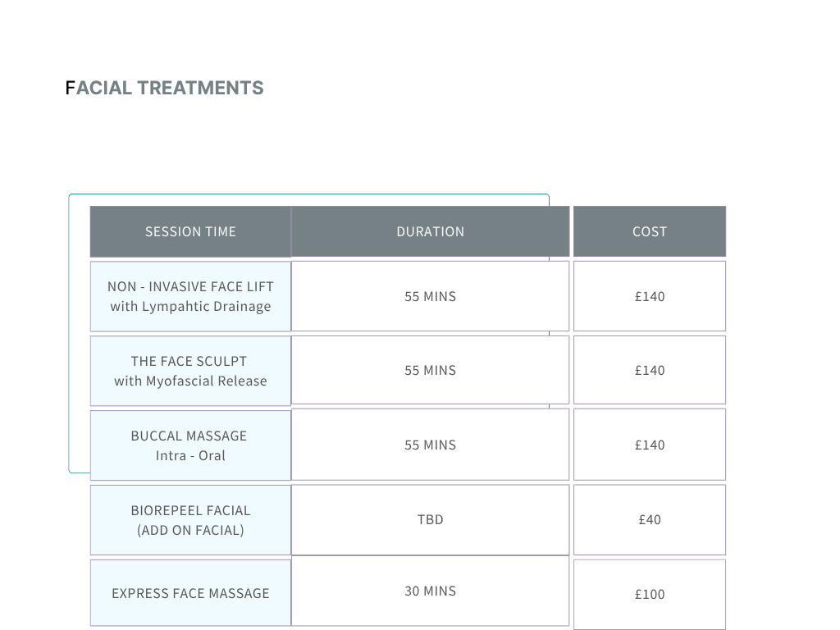
Task: Click the Buccal Massage Intra-Oral cell
Action: coord(190,445)
